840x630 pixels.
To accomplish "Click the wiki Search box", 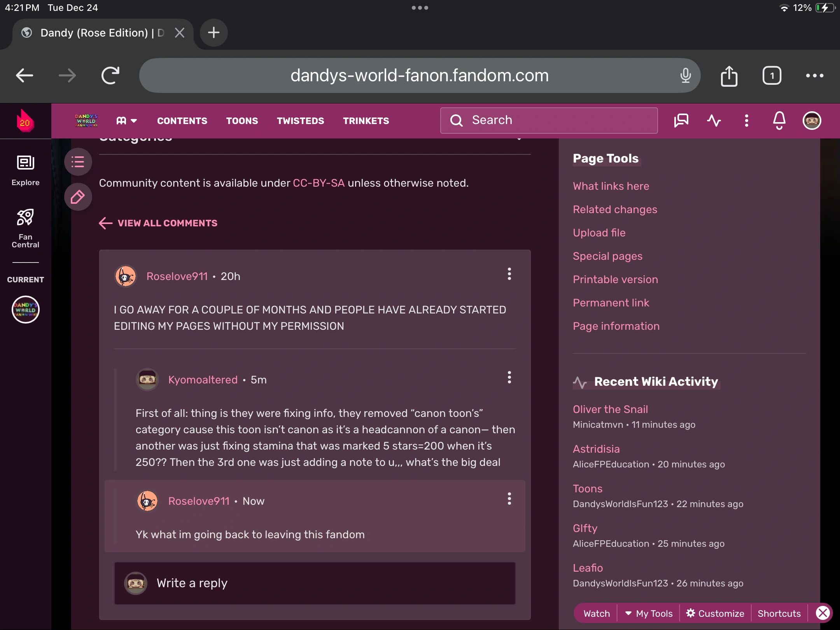I will point(548,121).
